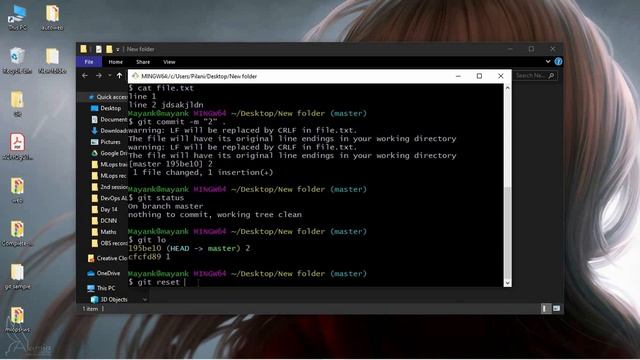Viewport: 640px width, 360px height.
Task: Click '1 item' in Explorer status bar
Action: [91, 309]
